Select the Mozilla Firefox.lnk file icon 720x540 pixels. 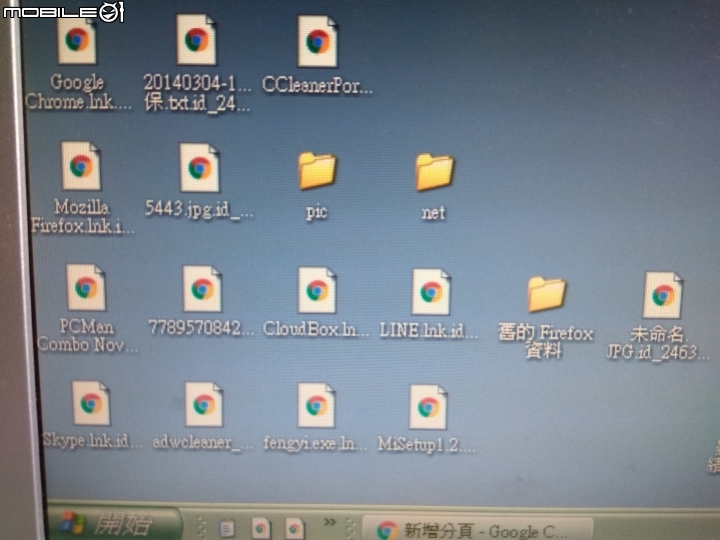coord(81,166)
